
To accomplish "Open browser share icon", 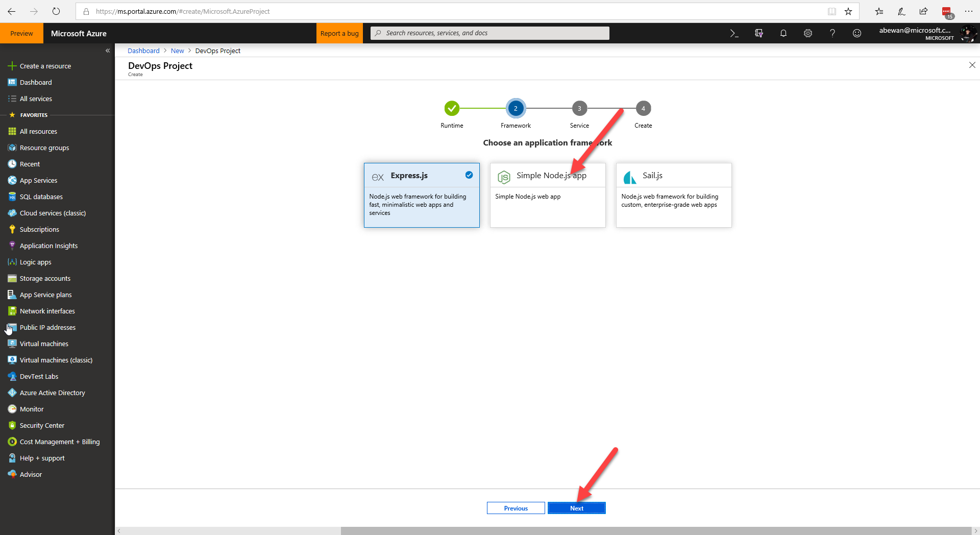I will pyautogui.click(x=923, y=11).
